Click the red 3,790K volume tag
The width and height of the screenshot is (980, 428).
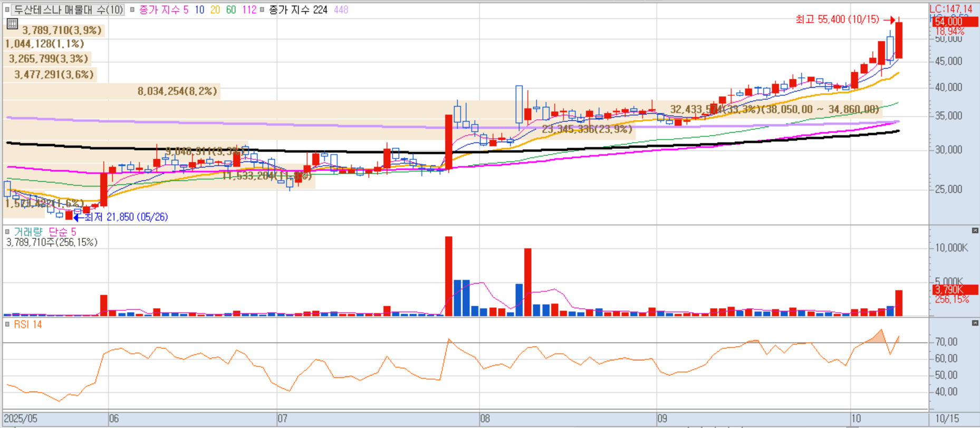(954, 289)
